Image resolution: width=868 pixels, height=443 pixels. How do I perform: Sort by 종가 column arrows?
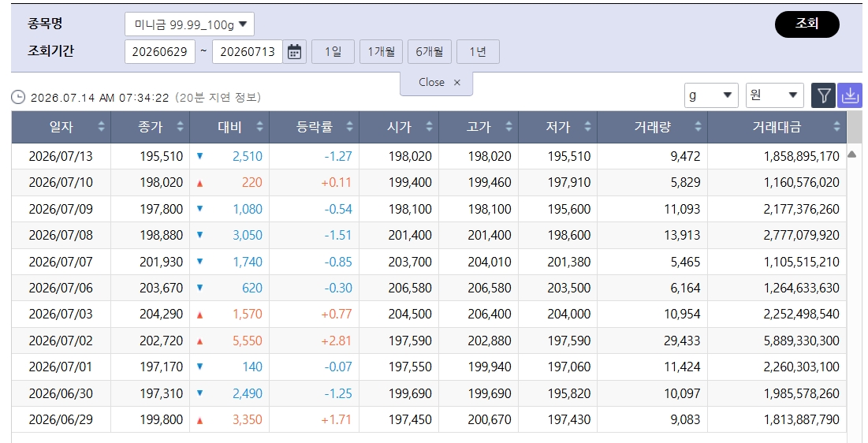180,127
